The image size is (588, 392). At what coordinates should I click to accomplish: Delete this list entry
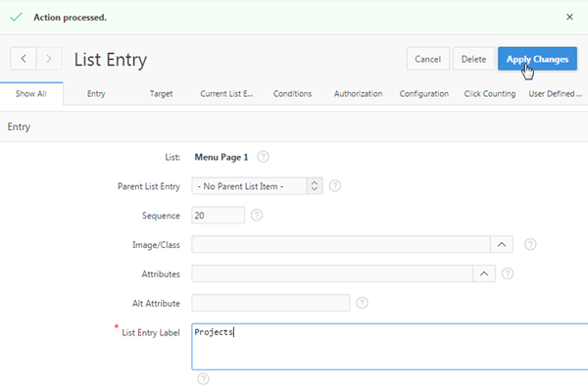[473, 59]
